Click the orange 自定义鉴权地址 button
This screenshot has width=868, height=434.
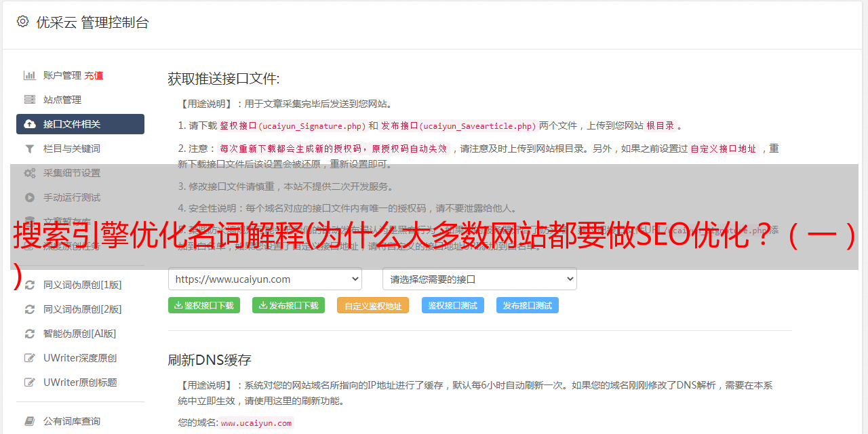pyautogui.click(x=373, y=305)
